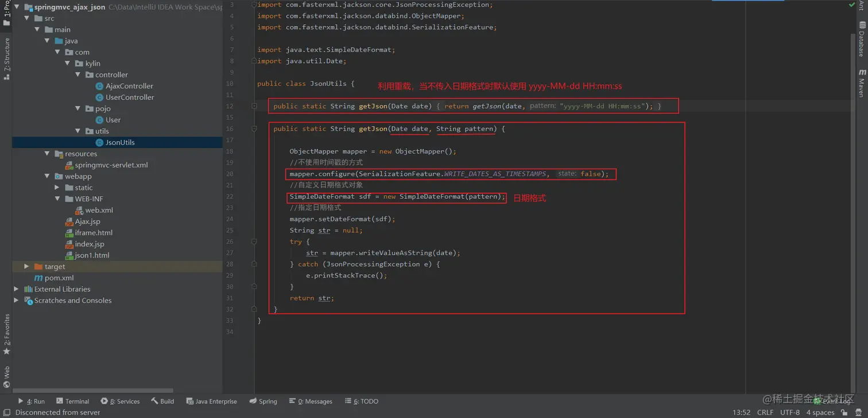Open the TODO tool window

point(361,401)
